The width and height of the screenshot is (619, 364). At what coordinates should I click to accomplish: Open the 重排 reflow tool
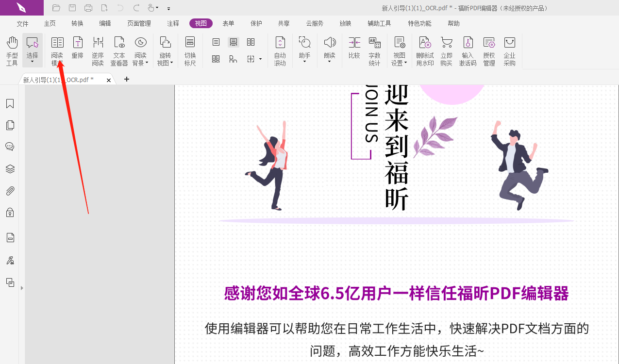tap(77, 49)
